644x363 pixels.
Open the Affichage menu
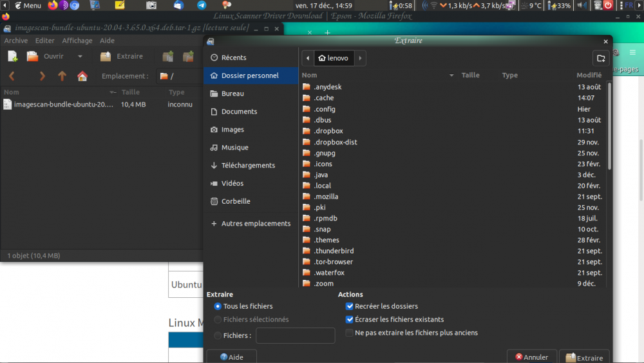(77, 41)
